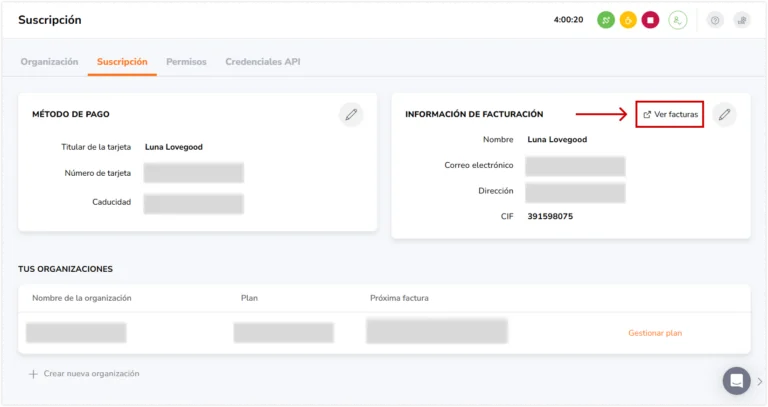Click billing name Luna Lovegood
The width and height of the screenshot is (768, 407).
point(557,140)
